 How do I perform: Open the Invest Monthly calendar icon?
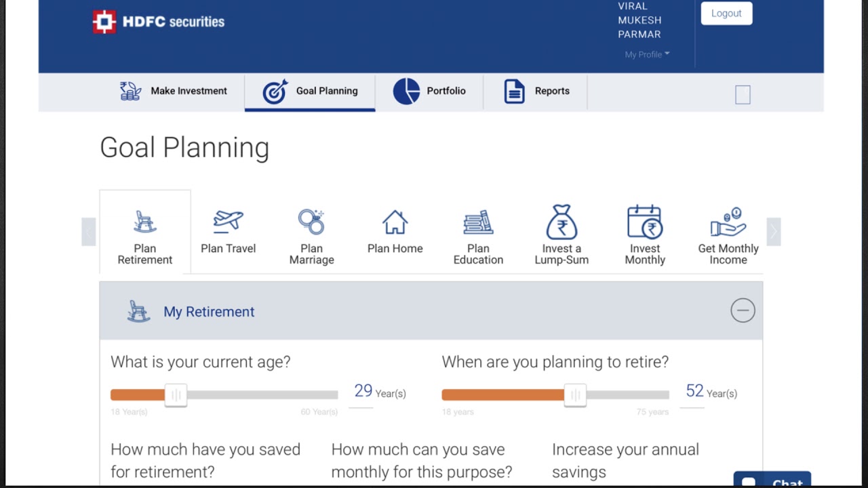coord(645,222)
